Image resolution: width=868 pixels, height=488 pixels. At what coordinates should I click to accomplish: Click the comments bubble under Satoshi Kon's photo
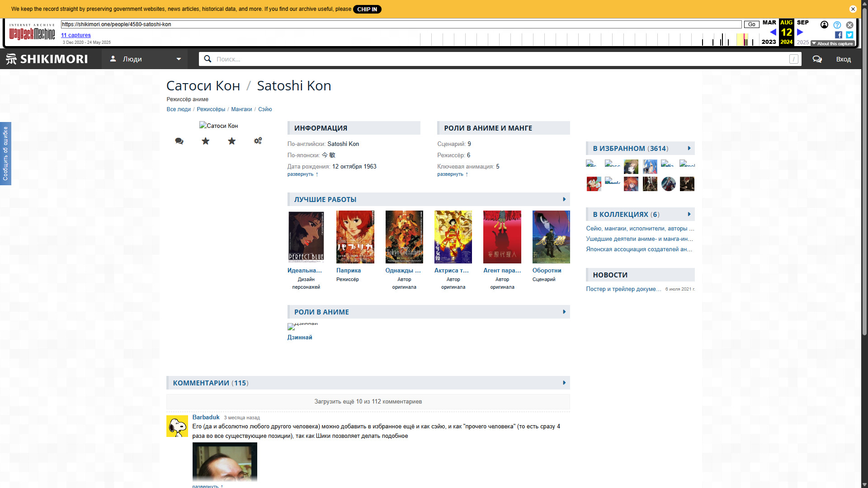coord(179,141)
